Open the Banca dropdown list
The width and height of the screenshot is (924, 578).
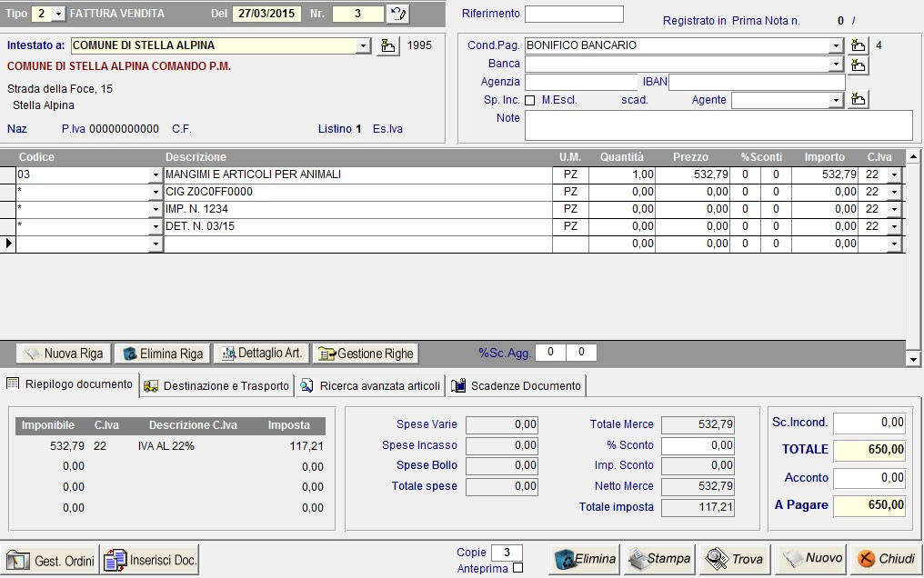pos(836,64)
